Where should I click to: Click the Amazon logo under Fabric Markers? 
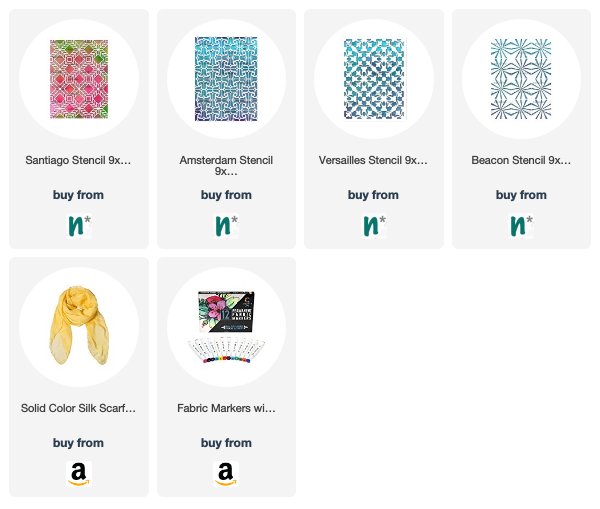[x=226, y=474]
